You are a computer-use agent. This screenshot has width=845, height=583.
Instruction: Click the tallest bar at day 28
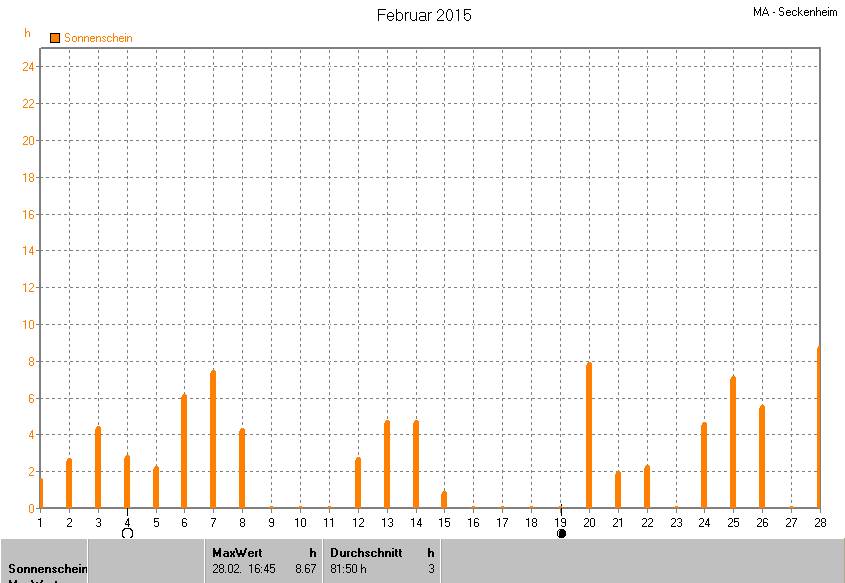[818, 430]
